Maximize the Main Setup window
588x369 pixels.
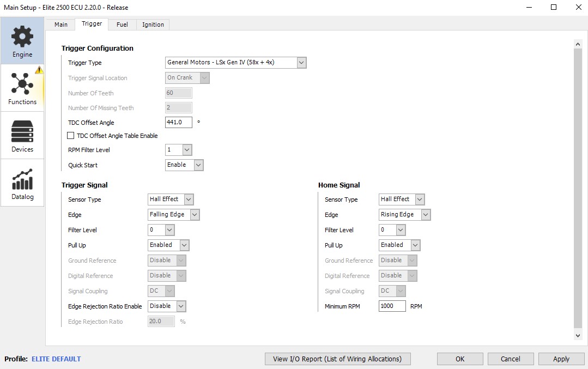[554, 7]
